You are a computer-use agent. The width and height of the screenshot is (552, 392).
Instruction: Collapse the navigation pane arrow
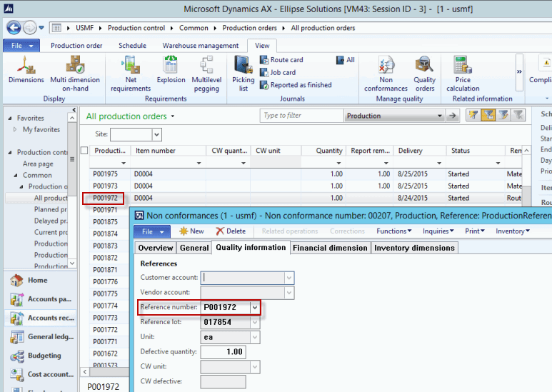(74, 110)
